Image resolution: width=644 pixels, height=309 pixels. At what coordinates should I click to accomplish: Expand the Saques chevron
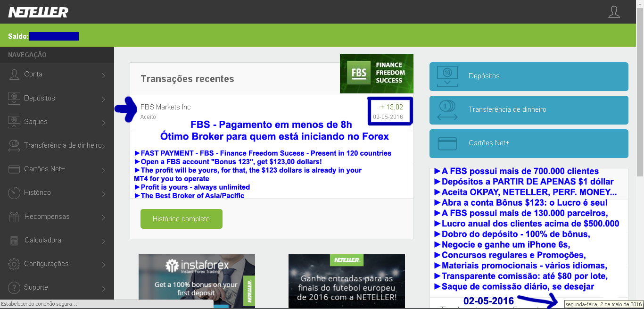(x=103, y=123)
